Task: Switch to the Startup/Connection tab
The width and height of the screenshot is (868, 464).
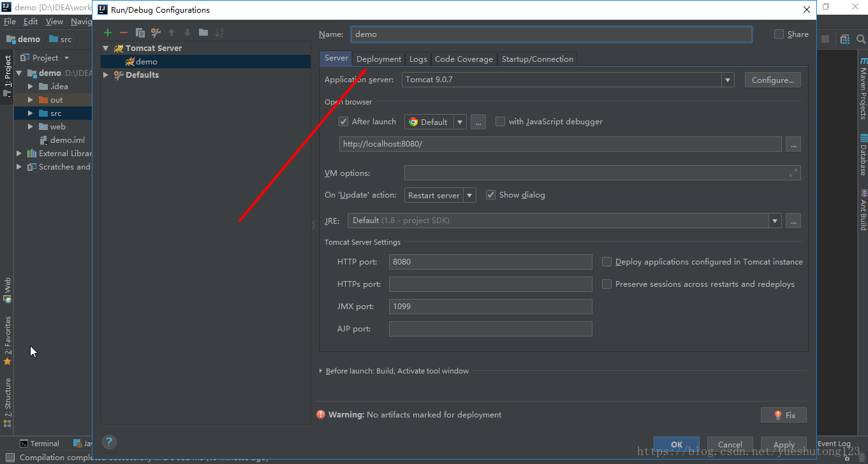Action: tap(538, 59)
